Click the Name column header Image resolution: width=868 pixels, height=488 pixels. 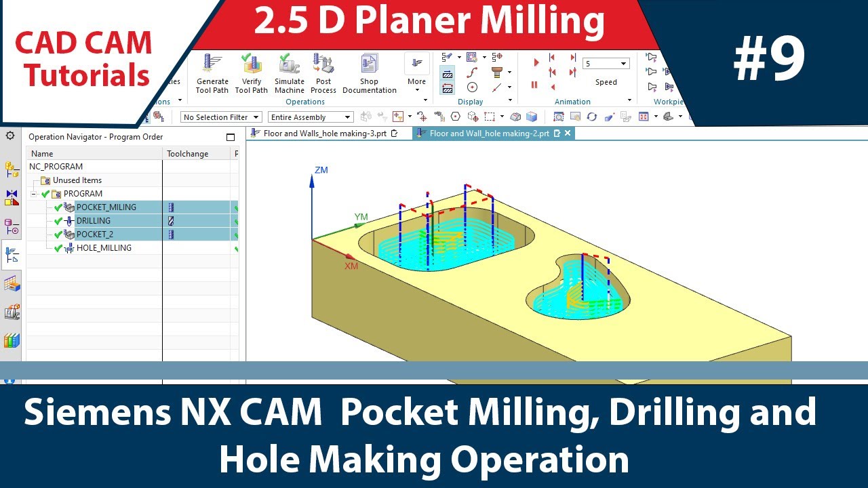tap(94, 154)
